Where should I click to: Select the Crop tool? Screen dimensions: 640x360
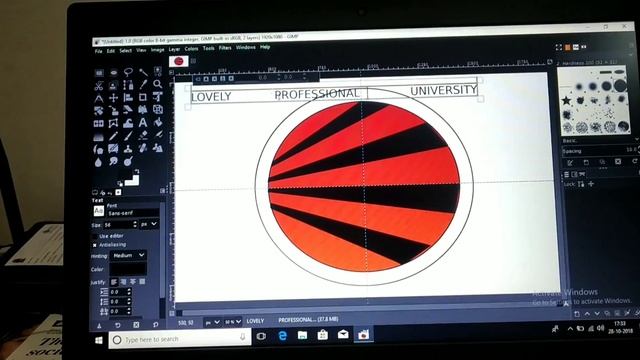[143, 97]
